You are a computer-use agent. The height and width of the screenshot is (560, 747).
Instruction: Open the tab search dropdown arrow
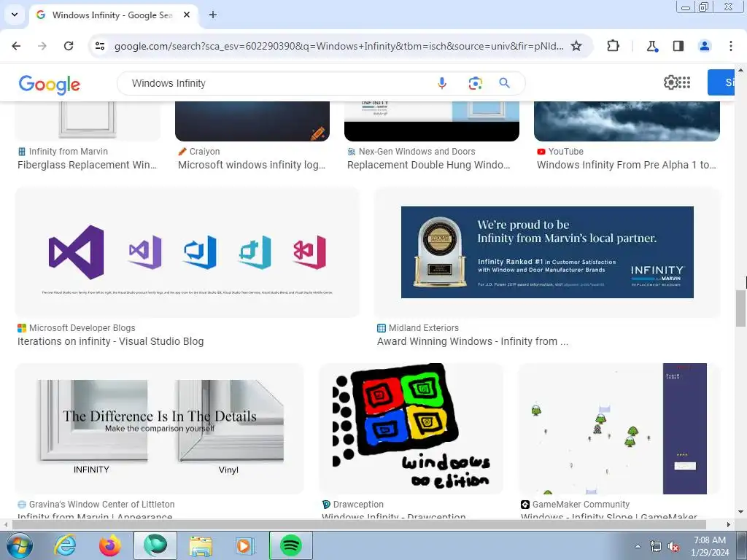15,15
